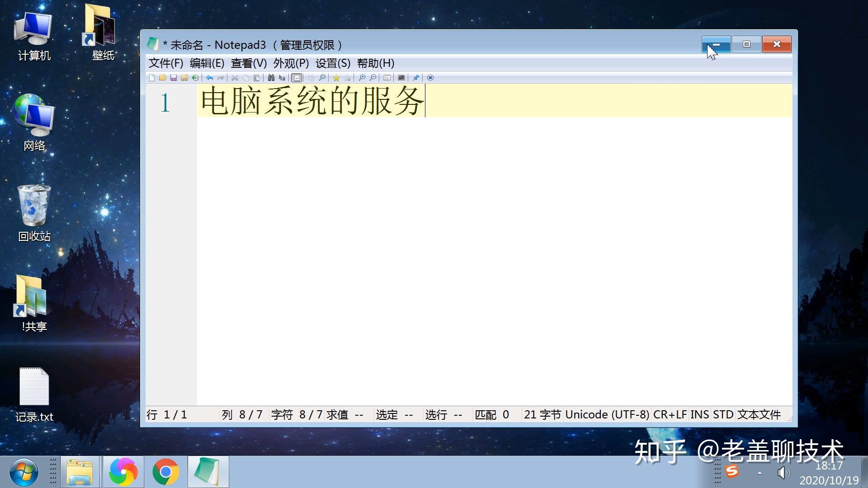The height and width of the screenshot is (488, 868).
Task: Click the magnifier focus view icon
Action: click(x=322, y=78)
